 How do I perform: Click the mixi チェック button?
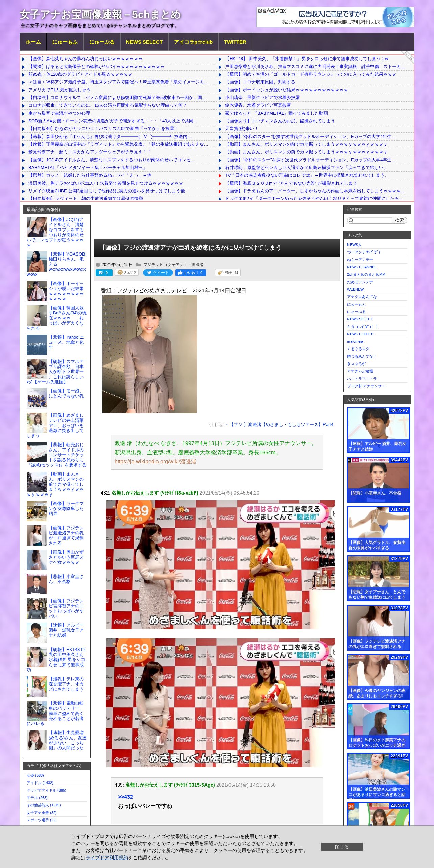click(127, 272)
